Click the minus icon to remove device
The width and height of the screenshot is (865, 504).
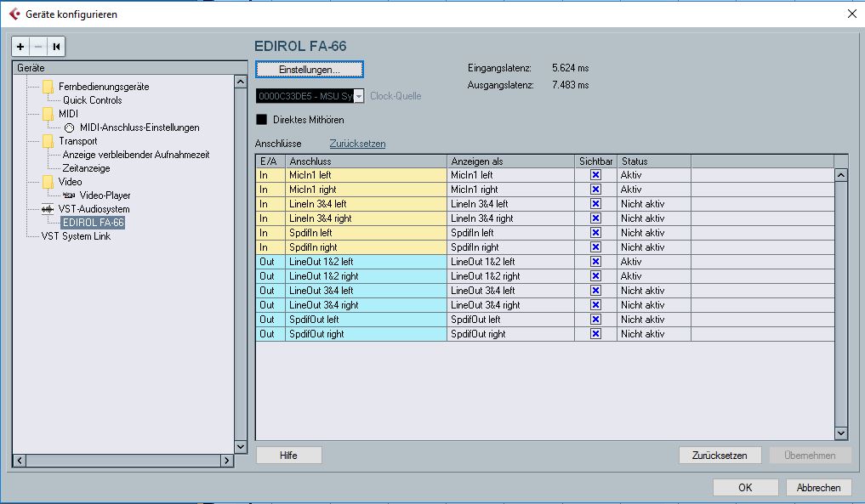[x=37, y=47]
